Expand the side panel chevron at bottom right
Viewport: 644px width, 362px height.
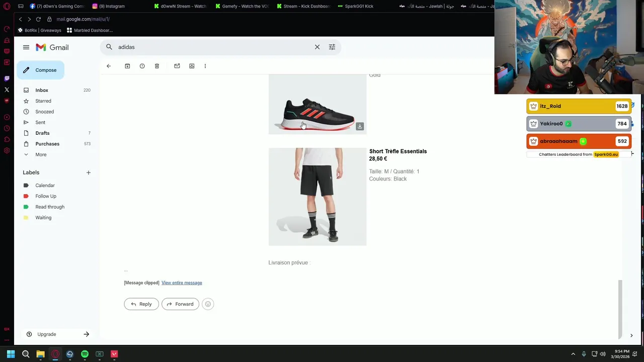631,335
